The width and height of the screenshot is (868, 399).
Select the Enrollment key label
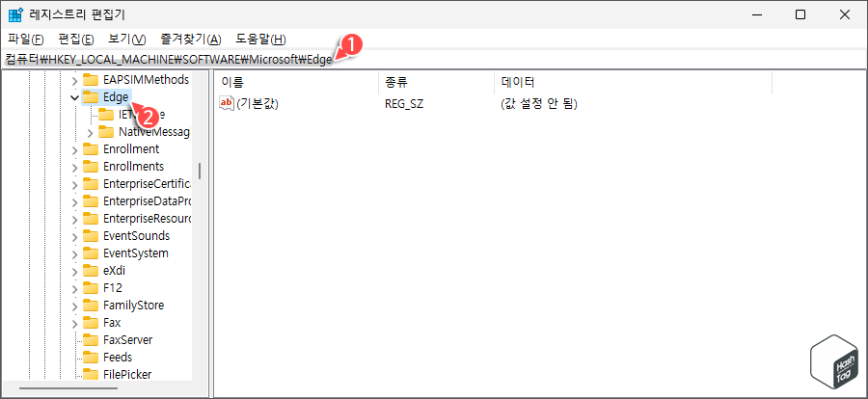tap(131, 149)
